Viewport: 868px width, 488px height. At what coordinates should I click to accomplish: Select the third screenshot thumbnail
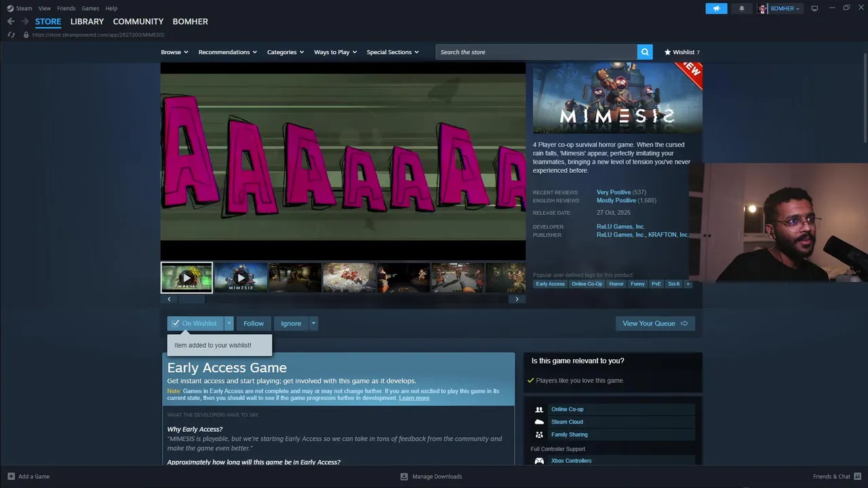[x=403, y=278]
